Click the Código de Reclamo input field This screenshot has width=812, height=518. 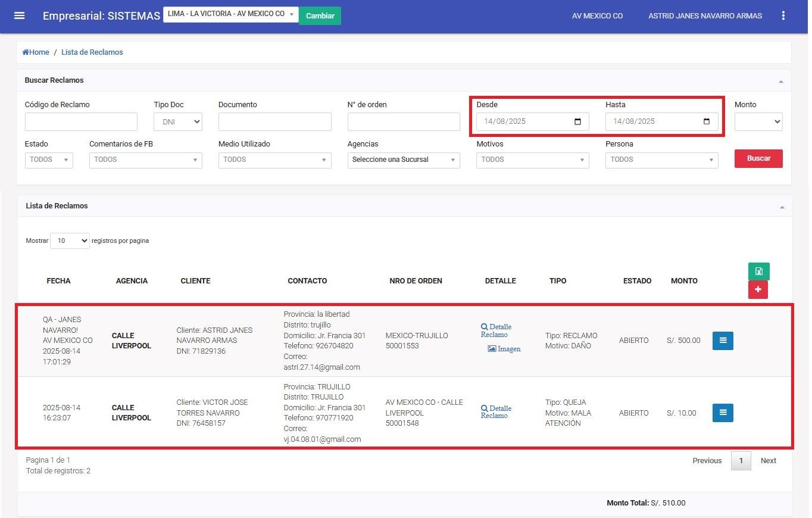tap(81, 121)
